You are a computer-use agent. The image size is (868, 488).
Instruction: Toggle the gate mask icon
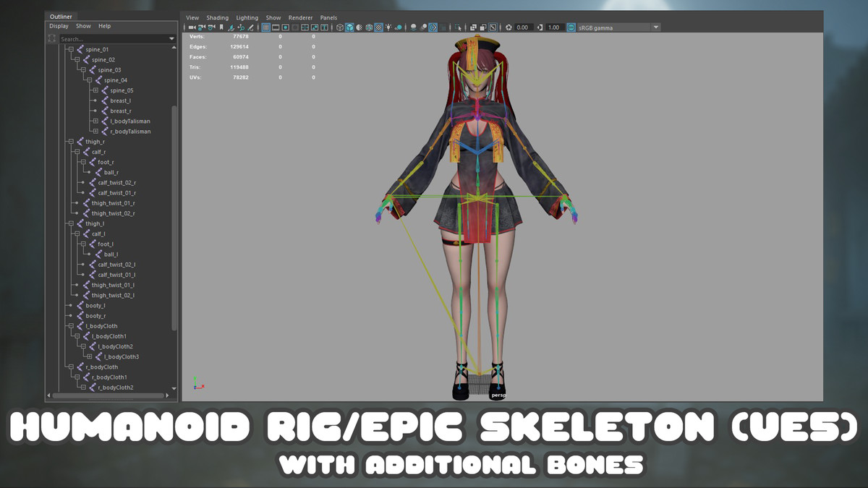295,27
